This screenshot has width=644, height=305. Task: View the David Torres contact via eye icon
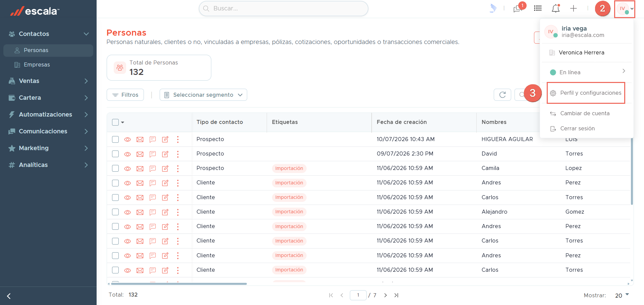[x=127, y=154]
